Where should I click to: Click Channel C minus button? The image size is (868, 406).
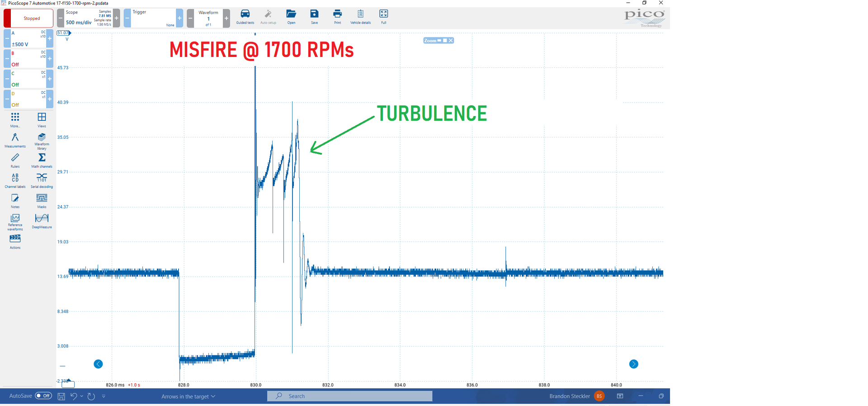pos(7,79)
